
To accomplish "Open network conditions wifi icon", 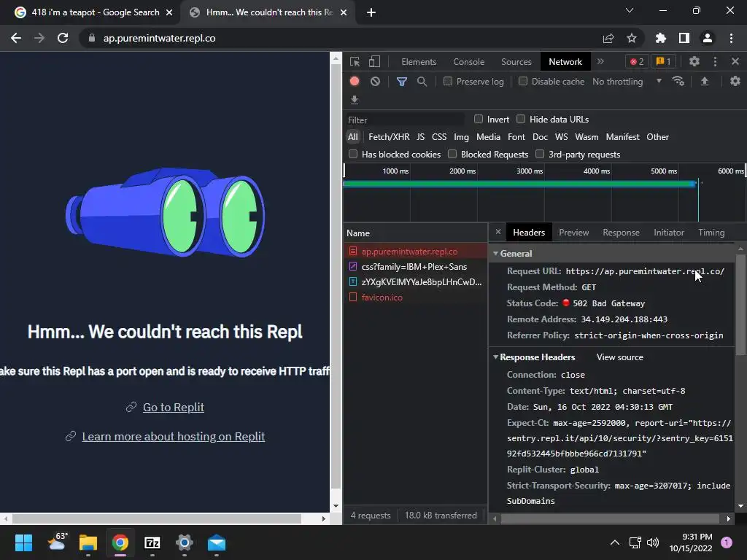I will (678, 82).
